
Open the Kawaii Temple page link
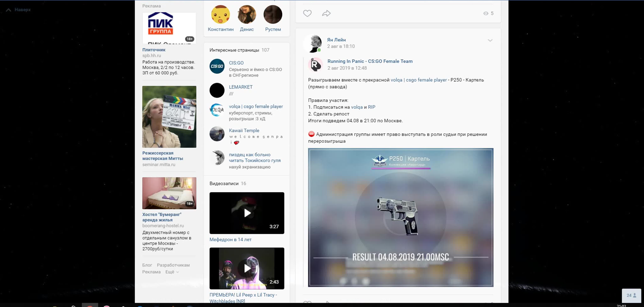(244, 130)
